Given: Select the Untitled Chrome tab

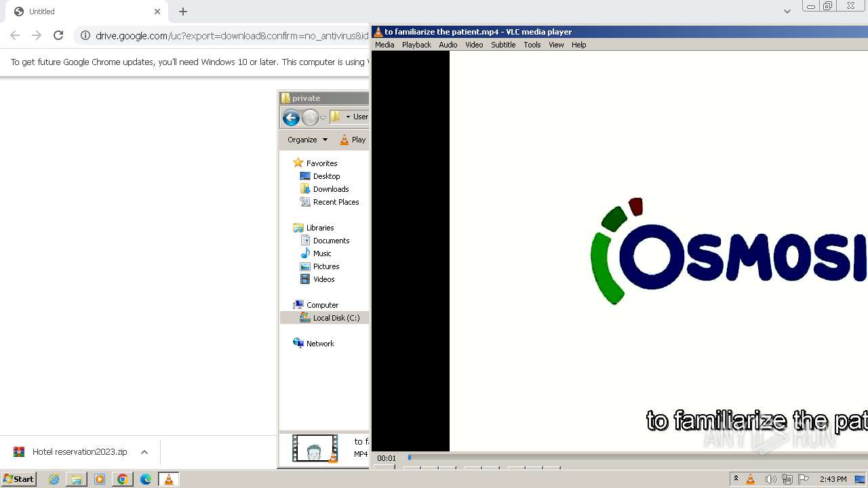Looking at the screenshot, I should [x=87, y=12].
